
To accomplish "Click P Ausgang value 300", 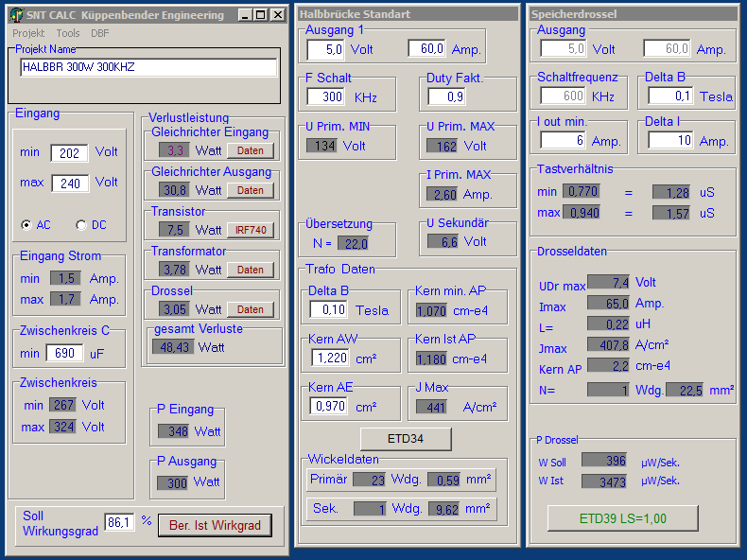I will (172, 483).
